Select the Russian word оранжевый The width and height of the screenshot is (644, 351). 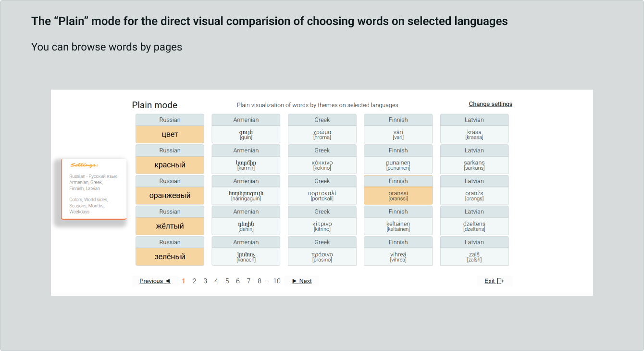(x=170, y=196)
